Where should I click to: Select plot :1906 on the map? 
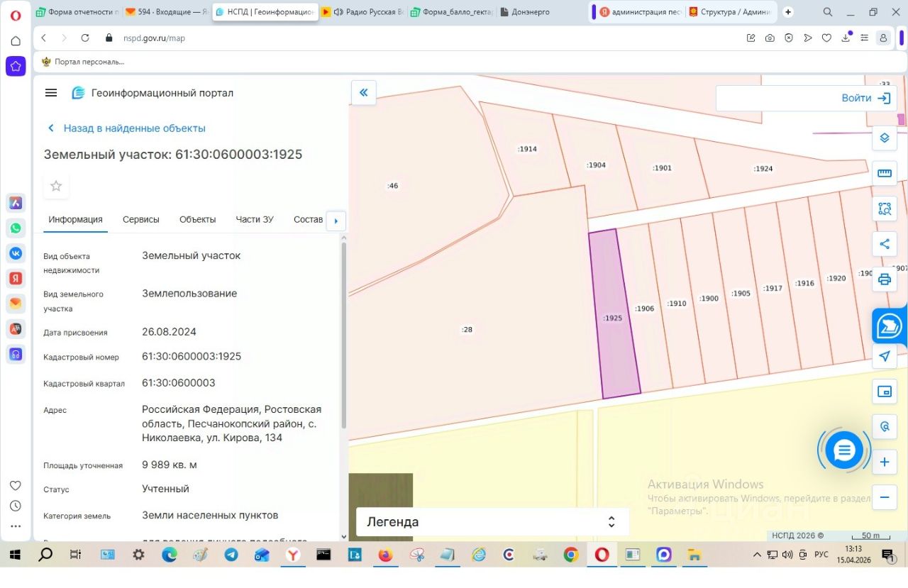pyautogui.click(x=644, y=309)
